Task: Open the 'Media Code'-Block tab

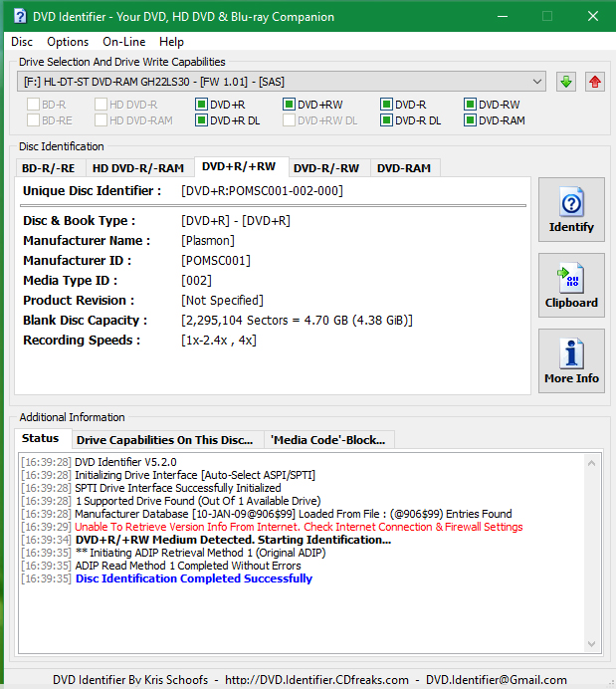Action: tap(328, 440)
